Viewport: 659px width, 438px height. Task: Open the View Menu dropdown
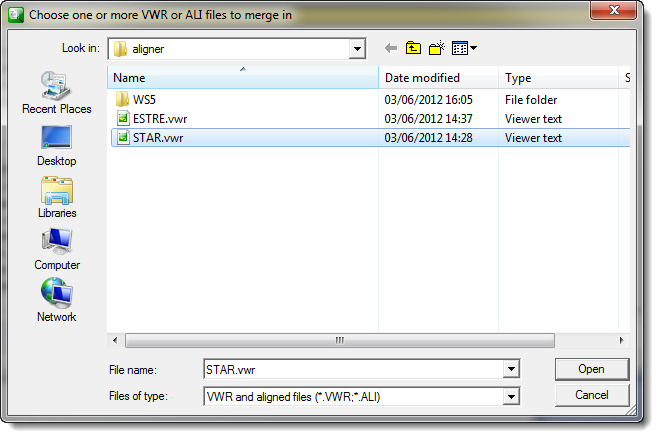[464, 48]
